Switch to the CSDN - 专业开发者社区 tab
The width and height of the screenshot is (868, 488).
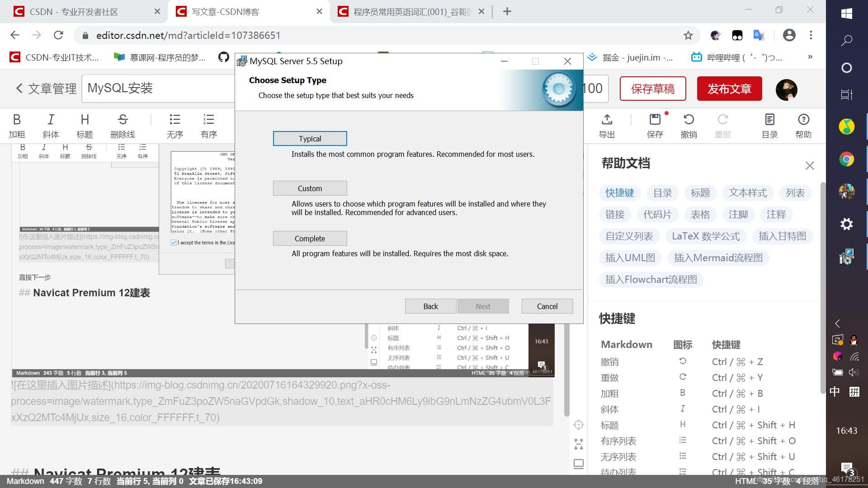tap(83, 12)
